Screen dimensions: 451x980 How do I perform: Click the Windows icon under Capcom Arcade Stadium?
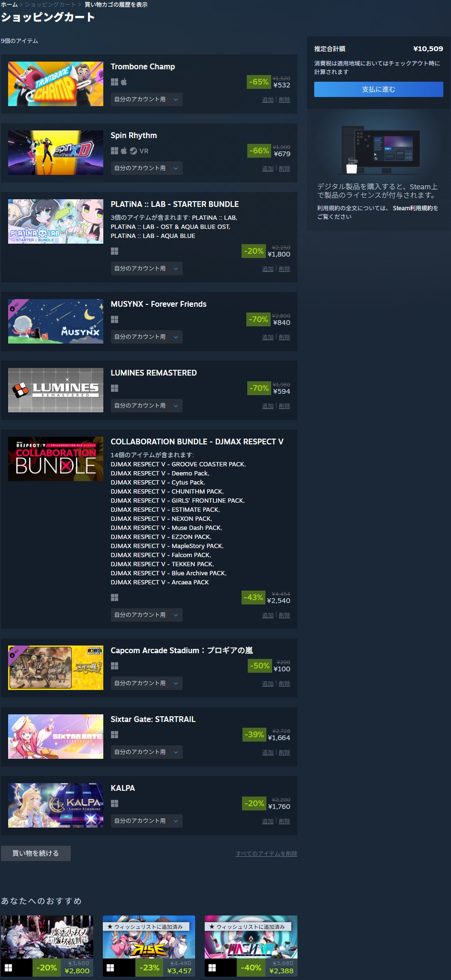(114, 666)
